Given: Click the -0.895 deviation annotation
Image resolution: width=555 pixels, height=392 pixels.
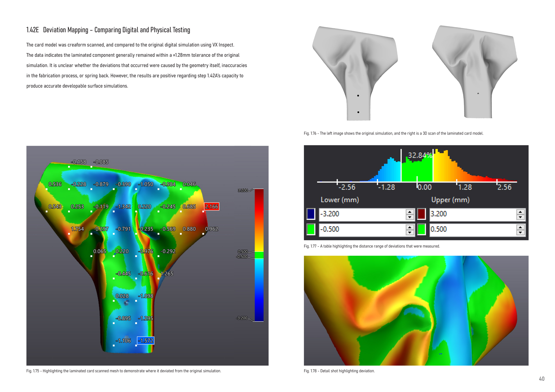Looking at the screenshot, I should [123, 318].
